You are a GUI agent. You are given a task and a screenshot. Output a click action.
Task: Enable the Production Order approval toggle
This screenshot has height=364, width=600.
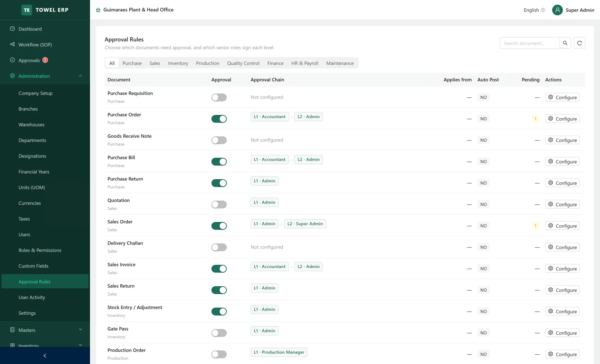219,354
